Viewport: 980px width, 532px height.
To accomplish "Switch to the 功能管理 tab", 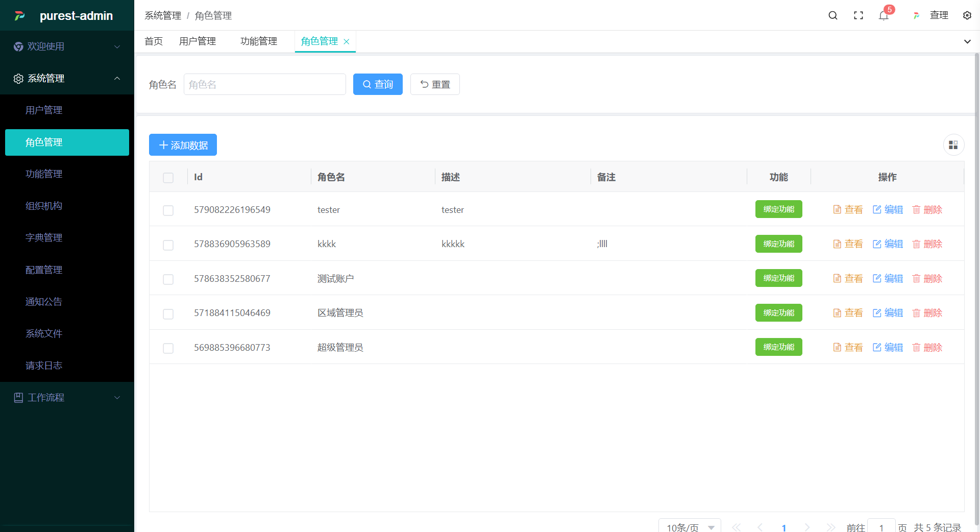I will [259, 41].
